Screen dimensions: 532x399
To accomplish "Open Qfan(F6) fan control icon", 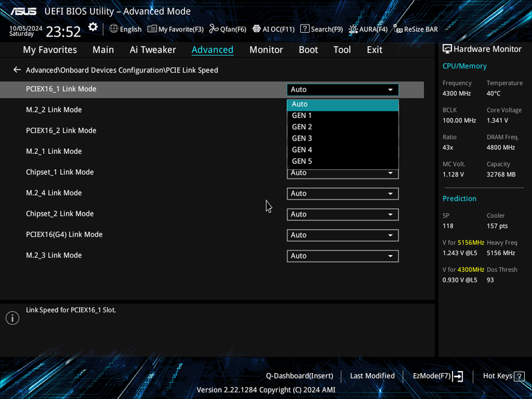I will (214, 29).
